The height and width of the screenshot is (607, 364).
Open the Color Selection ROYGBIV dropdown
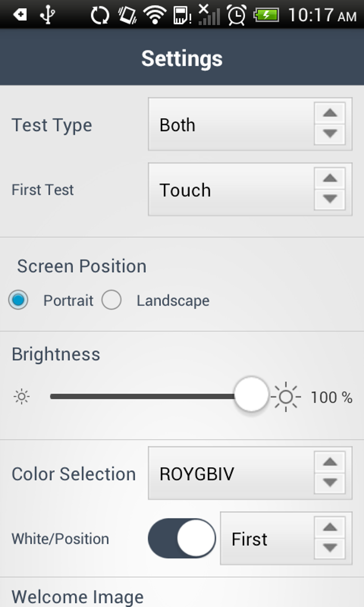coord(250,473)
